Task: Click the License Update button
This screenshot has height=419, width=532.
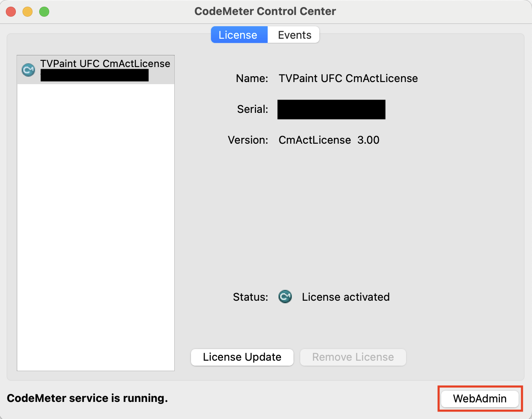Action: (x=242, y=357)
